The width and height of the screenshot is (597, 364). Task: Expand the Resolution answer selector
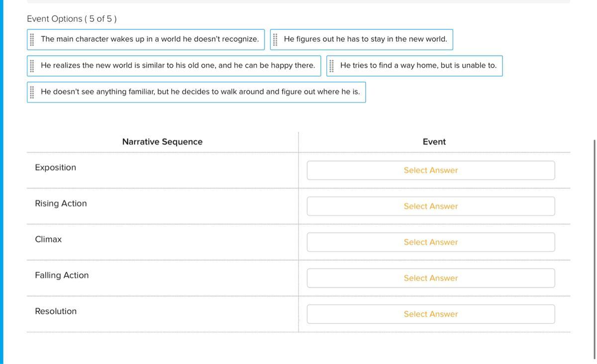point(430,314)
